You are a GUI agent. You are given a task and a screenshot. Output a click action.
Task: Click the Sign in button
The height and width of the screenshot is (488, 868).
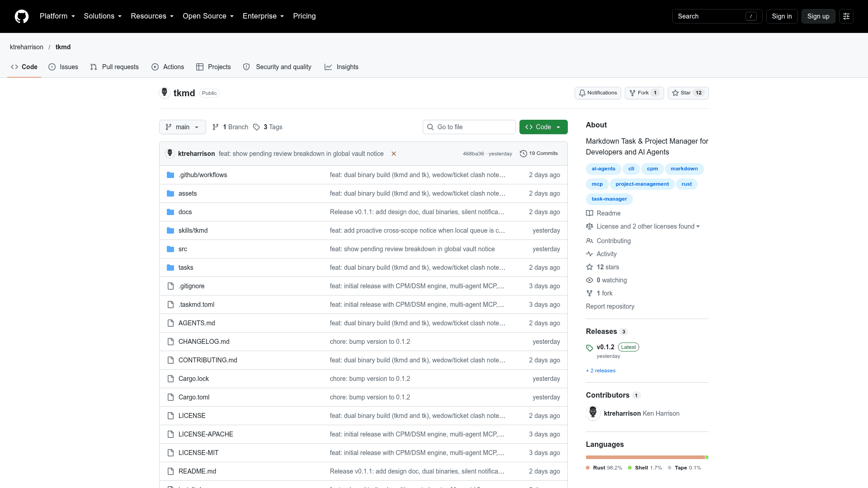point(782,16)
